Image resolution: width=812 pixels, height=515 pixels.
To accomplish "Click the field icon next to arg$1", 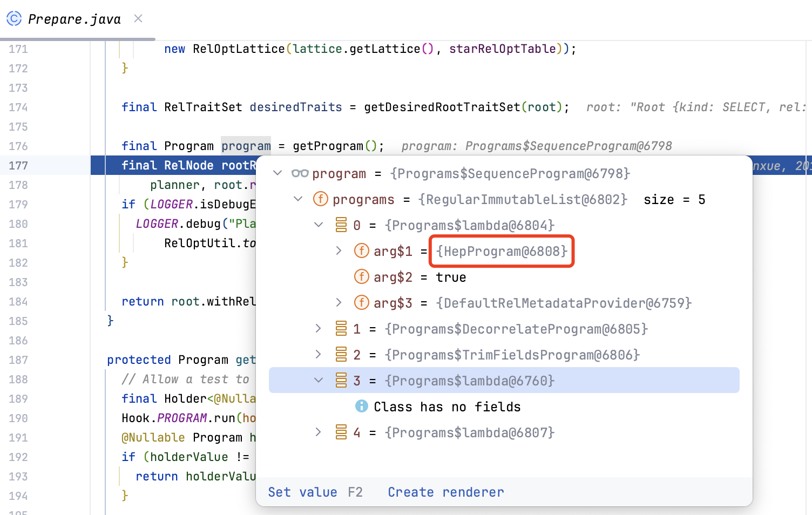I will [x=362, y=250].
